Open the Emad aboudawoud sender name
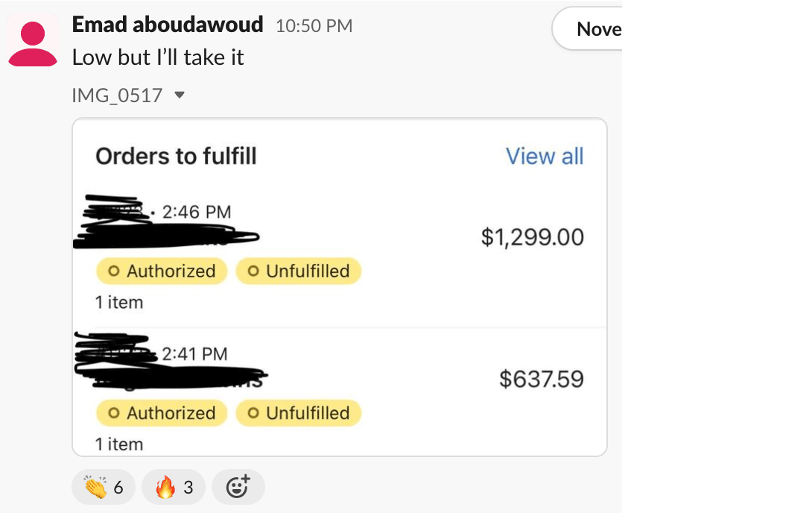This screenshot has width=812, height=513. (168, 25)
